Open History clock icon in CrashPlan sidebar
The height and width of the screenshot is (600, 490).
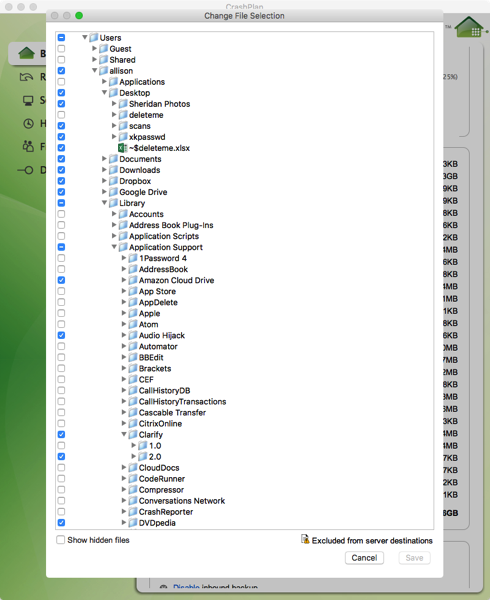coord(29,124)
